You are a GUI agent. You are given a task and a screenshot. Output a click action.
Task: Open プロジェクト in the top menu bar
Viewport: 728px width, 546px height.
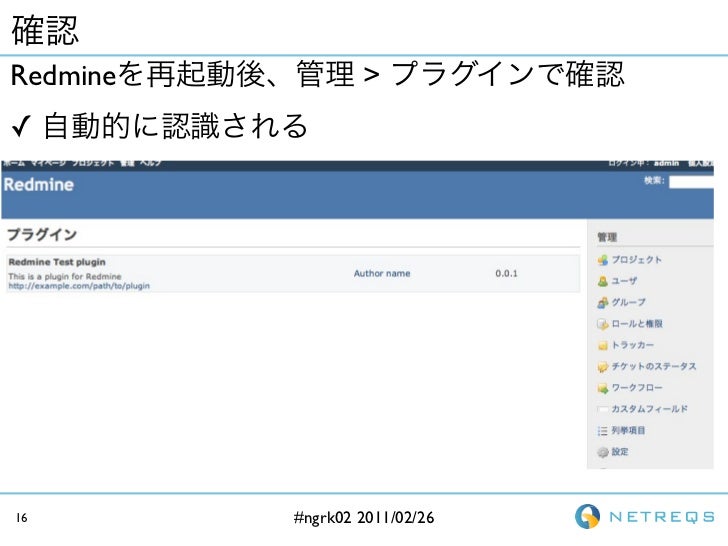pyautogui.click(x=93, y=163)
